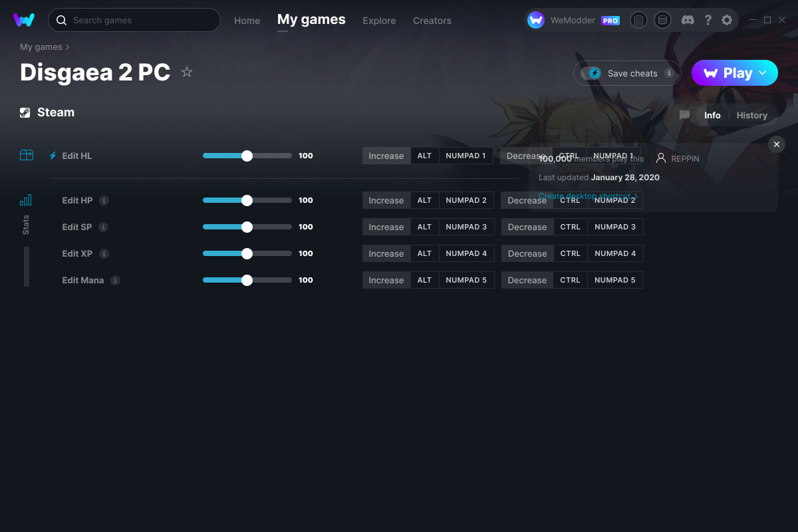This screenshot has width=798, height=532.
Task: Show info tooltip for Edit Mana
Action: 115,280
